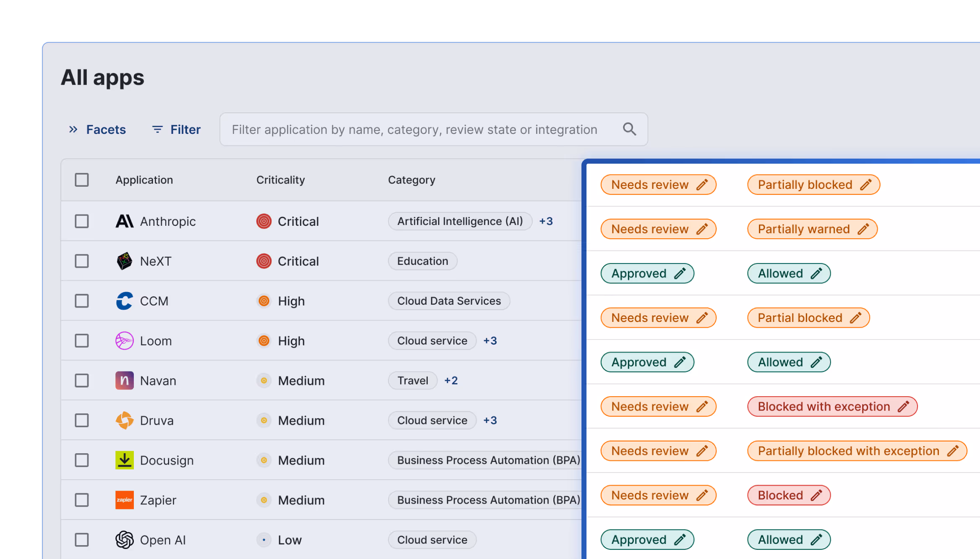This screenshot has height=559, width=980.
Task: Click NeXT's Critical criticality icon
Action: 264,261
